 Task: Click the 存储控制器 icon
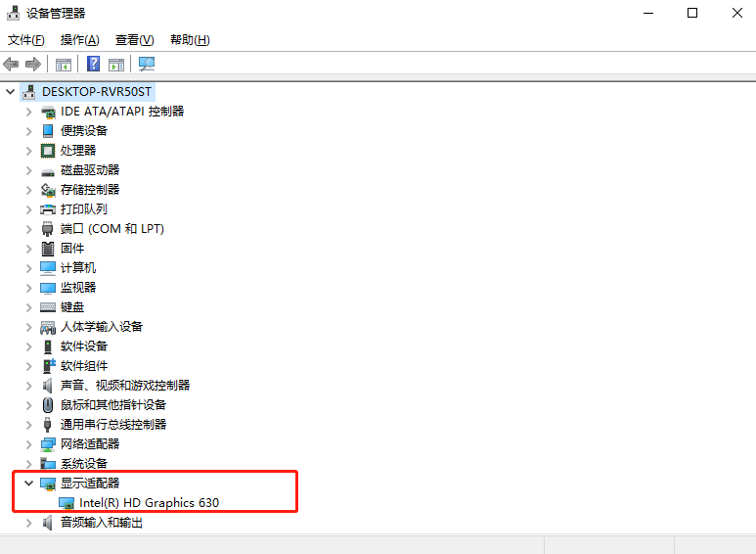coord(48,190)
